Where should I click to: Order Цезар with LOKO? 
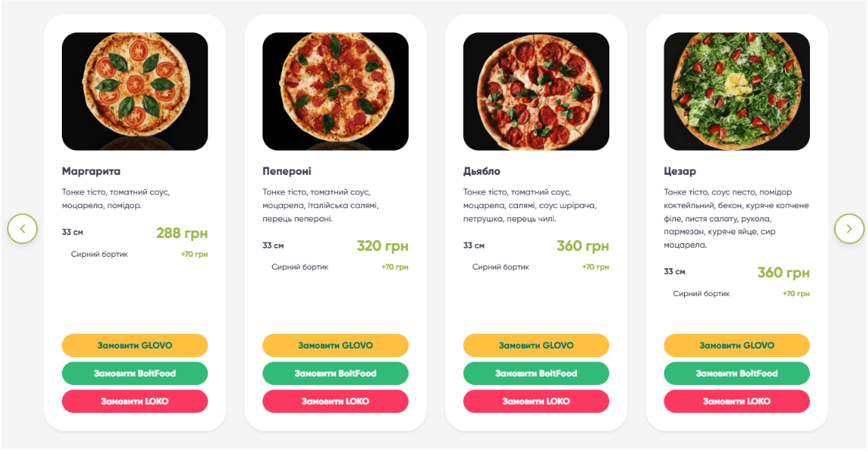[736, 401]
